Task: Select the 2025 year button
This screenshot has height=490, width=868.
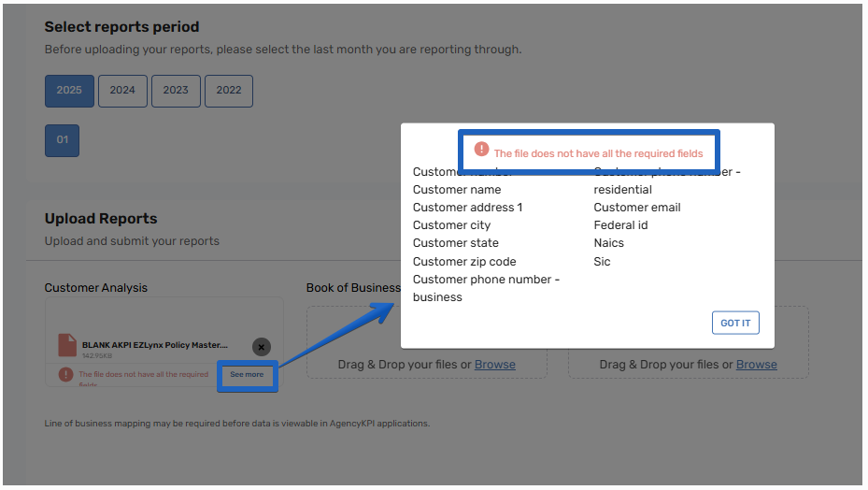Action: [69, 91]
